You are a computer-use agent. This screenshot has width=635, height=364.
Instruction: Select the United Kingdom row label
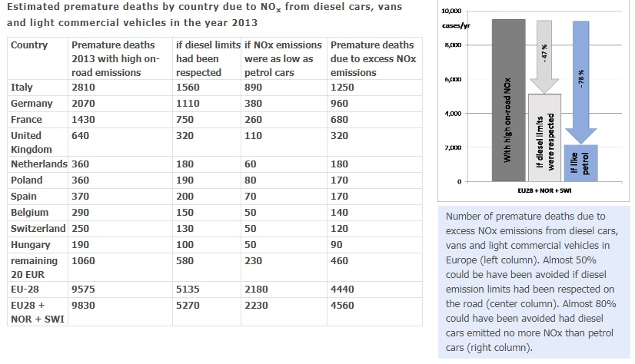[32, 142]
